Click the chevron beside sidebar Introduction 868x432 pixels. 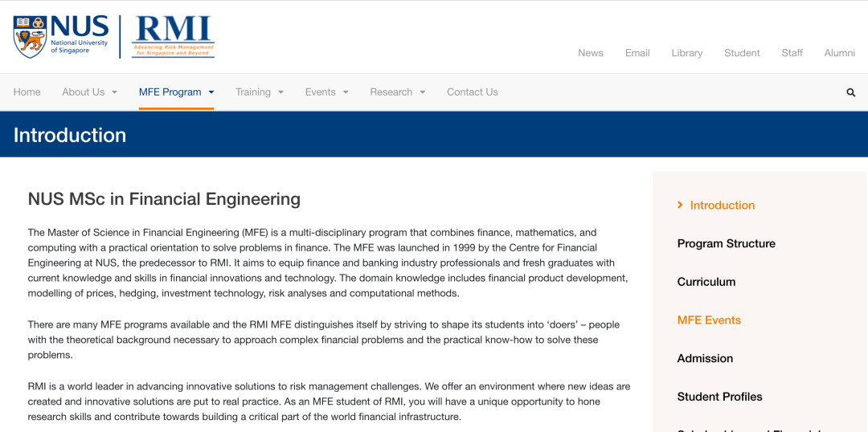tap(680, 206)
